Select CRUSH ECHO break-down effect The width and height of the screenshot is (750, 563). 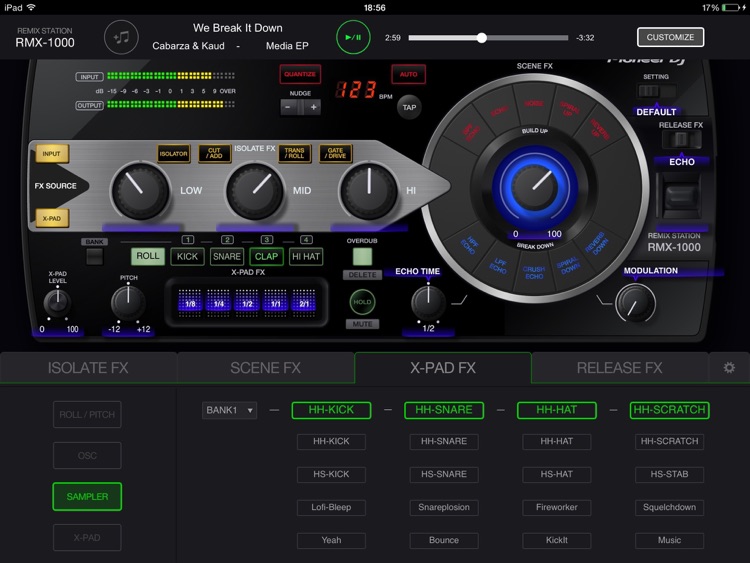(x=534, y=273)
